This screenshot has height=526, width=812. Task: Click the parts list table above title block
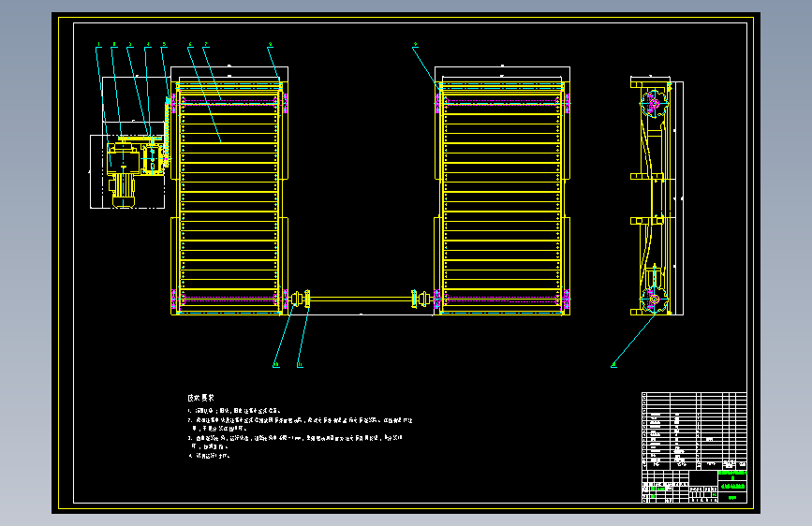click(x=694, y=431)
